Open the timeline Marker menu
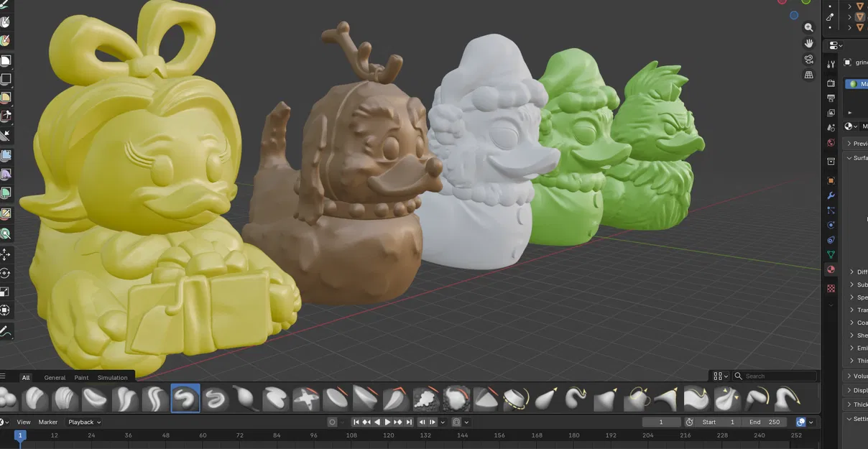This screenshot has width=868, height=449. click(48, 422)
